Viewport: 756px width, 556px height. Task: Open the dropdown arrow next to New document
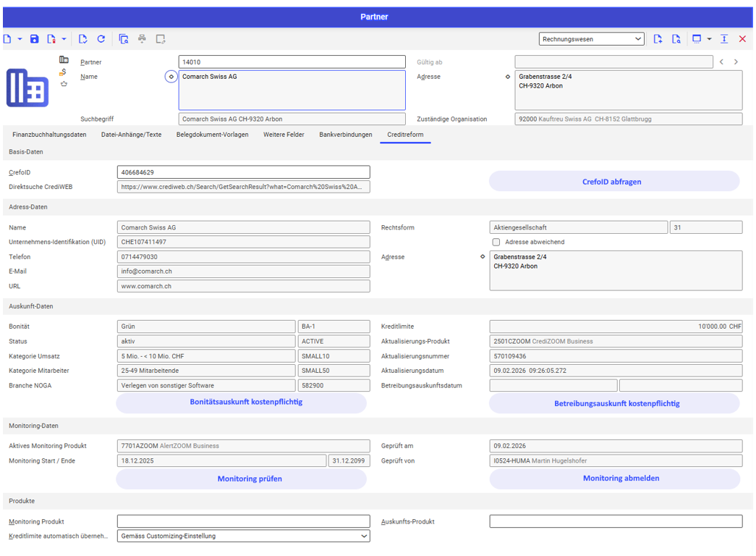pos(20,39)
